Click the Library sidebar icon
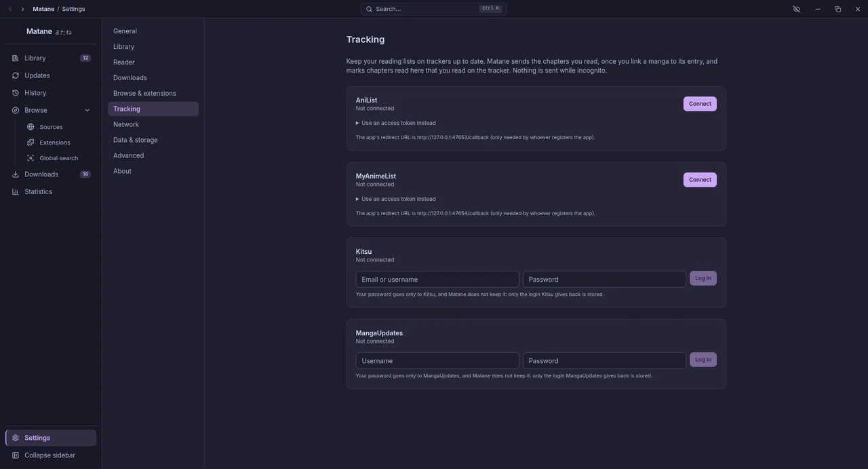This screenshot has width=868, height=469. pyautogui.click(x=16, y=58)
